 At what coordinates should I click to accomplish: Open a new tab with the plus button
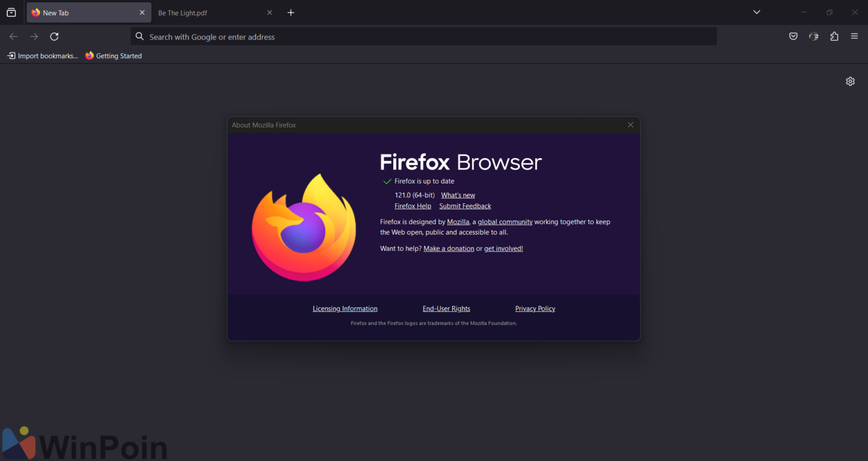click(291, 12)
